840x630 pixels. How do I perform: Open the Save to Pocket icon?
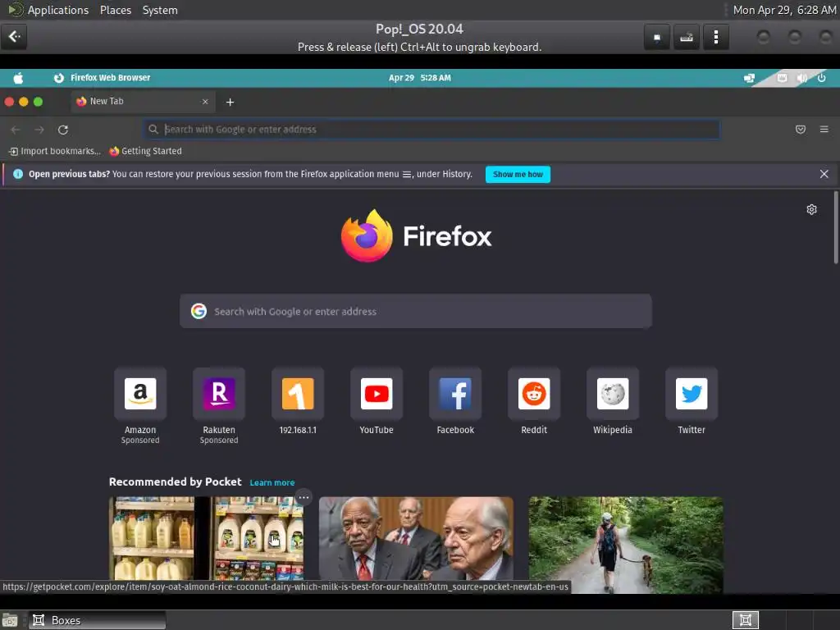click(x=801, y=130)
